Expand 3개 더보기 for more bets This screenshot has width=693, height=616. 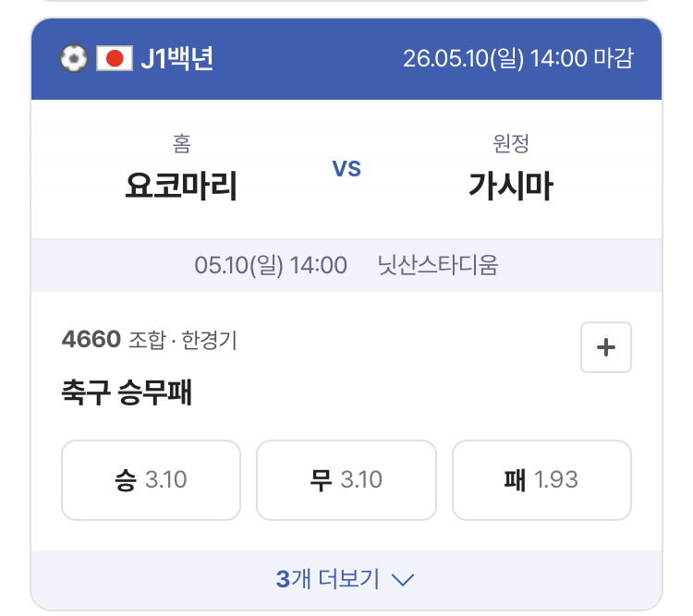[346, 579]
